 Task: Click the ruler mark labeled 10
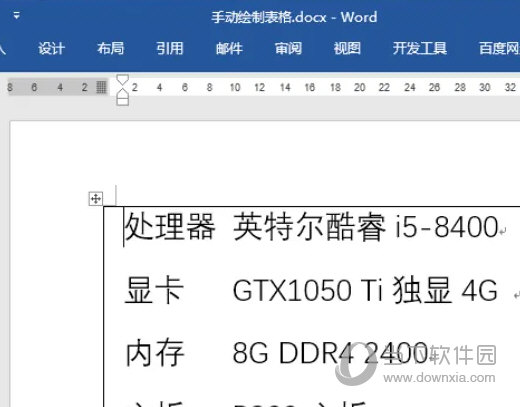coord(235,87)
